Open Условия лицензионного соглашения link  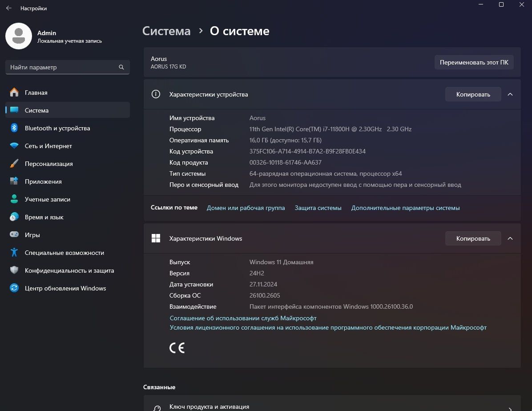(328, 327)
